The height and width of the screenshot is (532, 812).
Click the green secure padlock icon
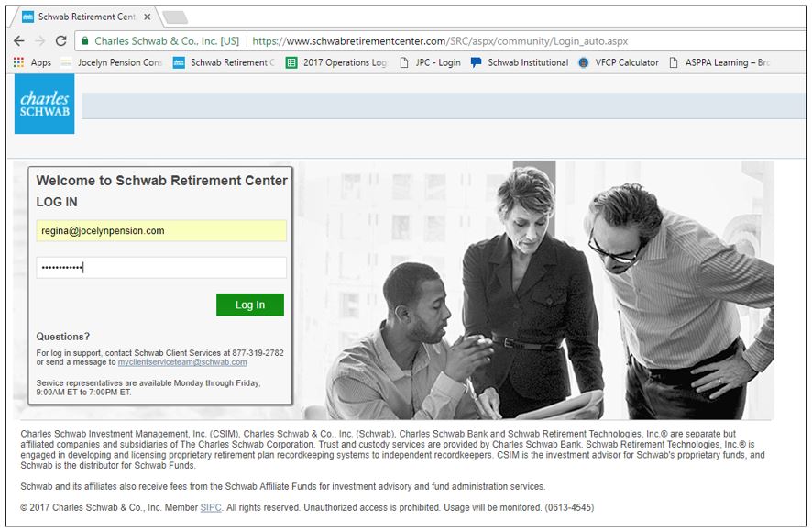click(x=85, y=41)
